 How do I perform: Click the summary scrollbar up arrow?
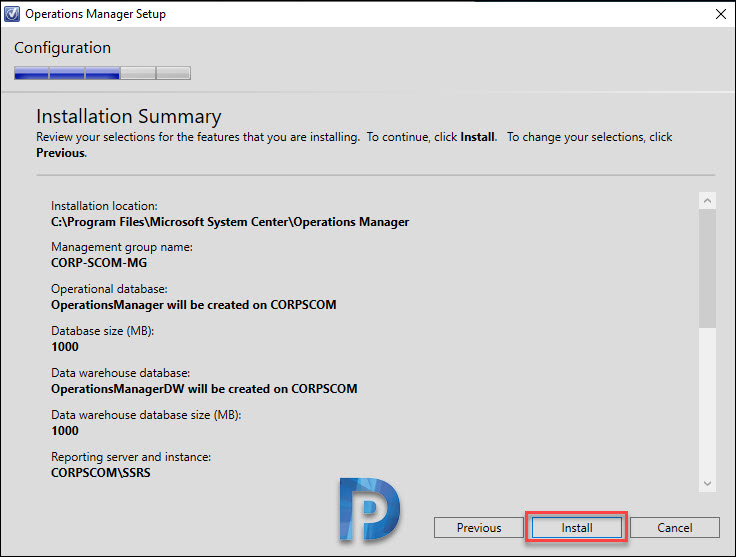(x=707, y=201)
